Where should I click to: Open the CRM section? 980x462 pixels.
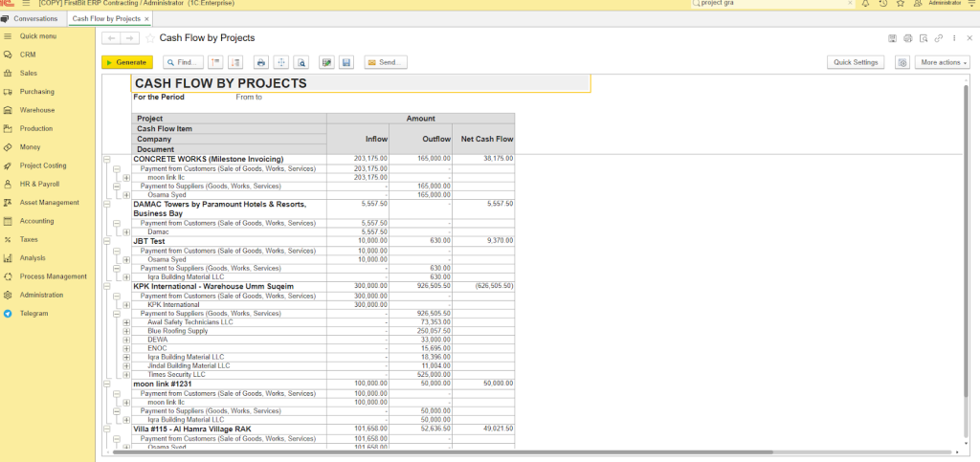click(x=28, y=55)
